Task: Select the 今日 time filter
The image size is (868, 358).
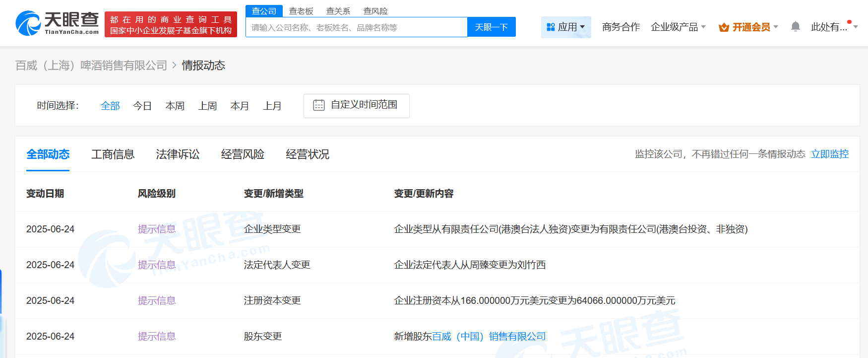Action: (142, 106)
